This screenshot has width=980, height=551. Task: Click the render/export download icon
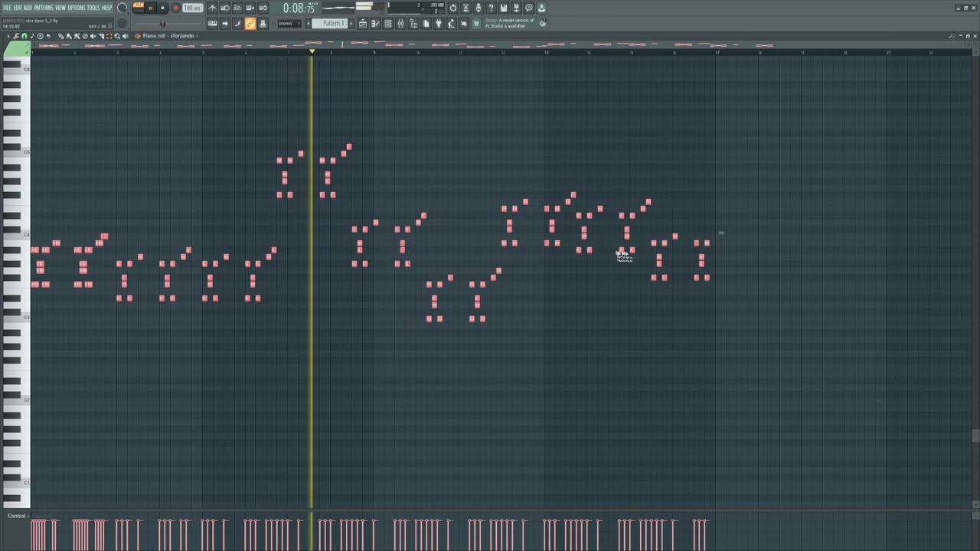click(541, 8)
